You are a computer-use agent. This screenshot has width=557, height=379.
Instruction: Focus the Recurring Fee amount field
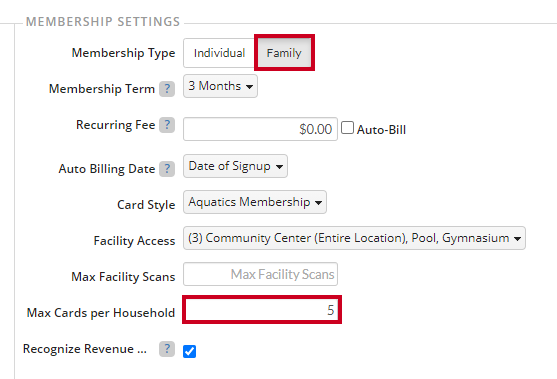pos(260,129)
